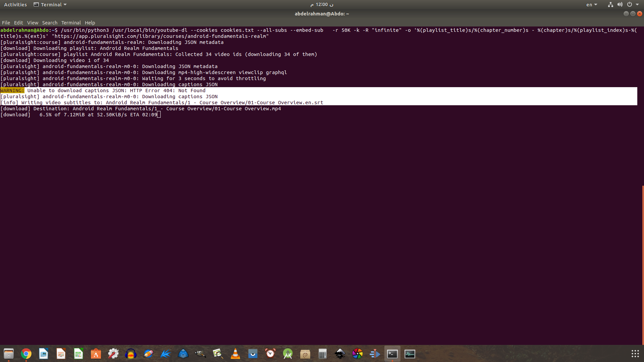644x362 pixels.
Task: Launch the Calculator app from dock
Action: point(323,354)
